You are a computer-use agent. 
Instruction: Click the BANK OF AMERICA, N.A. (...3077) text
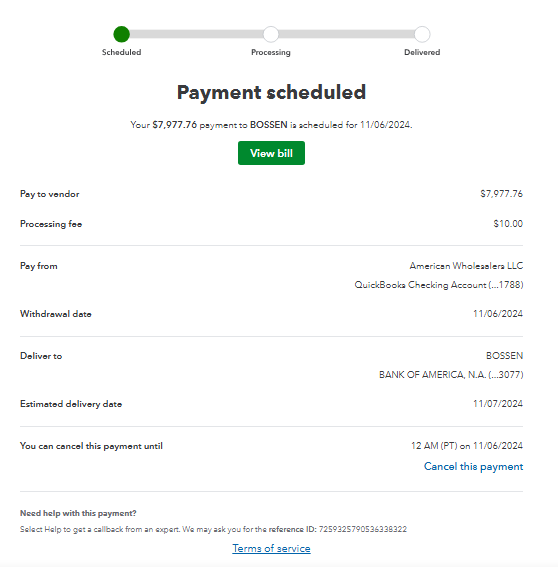pos(451,375)
